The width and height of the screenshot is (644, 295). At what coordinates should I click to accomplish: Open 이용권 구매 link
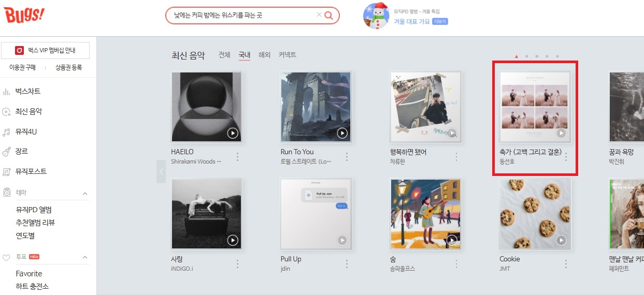tap(22, 67)
